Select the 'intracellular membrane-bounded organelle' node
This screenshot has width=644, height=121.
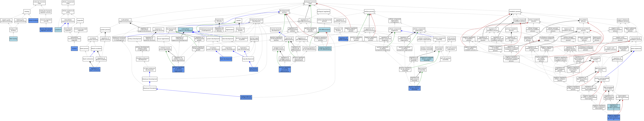[74, 39]
